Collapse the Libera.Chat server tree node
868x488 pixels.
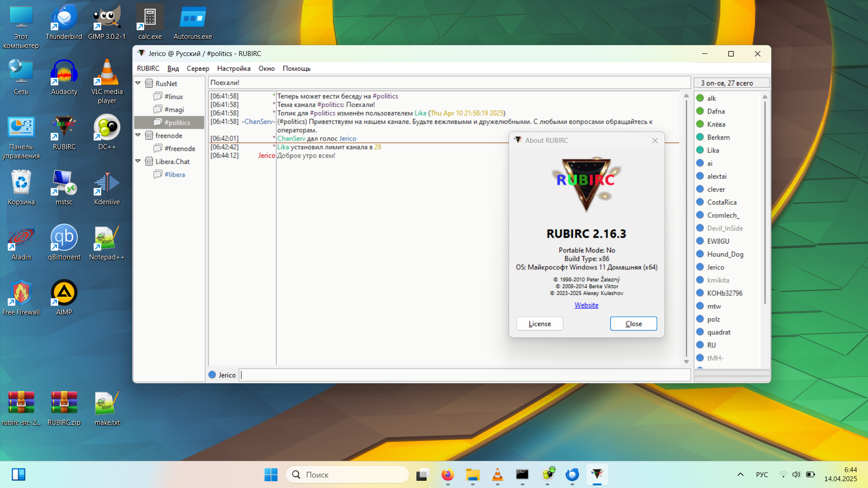(138, 161)
